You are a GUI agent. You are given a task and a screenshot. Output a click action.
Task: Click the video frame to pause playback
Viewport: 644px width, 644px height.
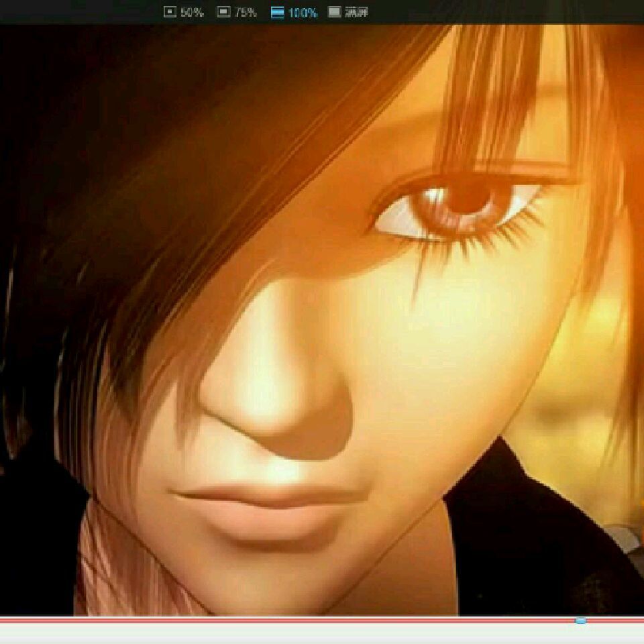(322, 320)
